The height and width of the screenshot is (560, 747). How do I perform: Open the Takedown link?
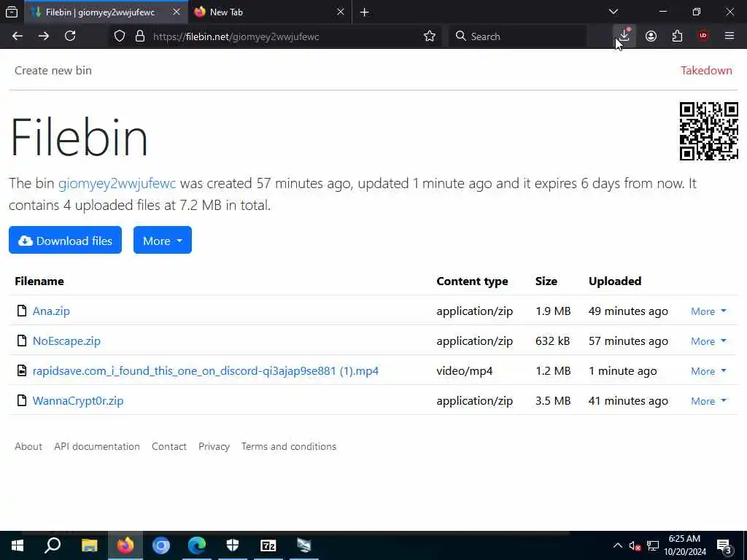click(x=706, y=71)
